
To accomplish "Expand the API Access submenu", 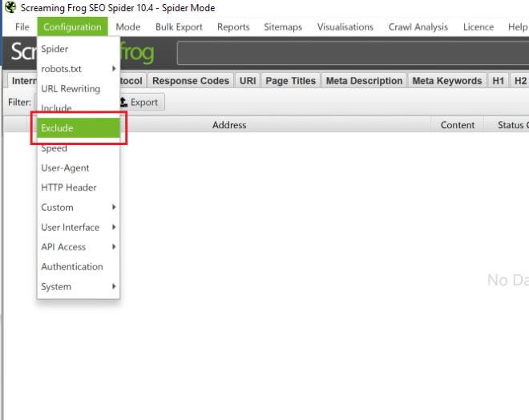I will (x=79, y=247).
